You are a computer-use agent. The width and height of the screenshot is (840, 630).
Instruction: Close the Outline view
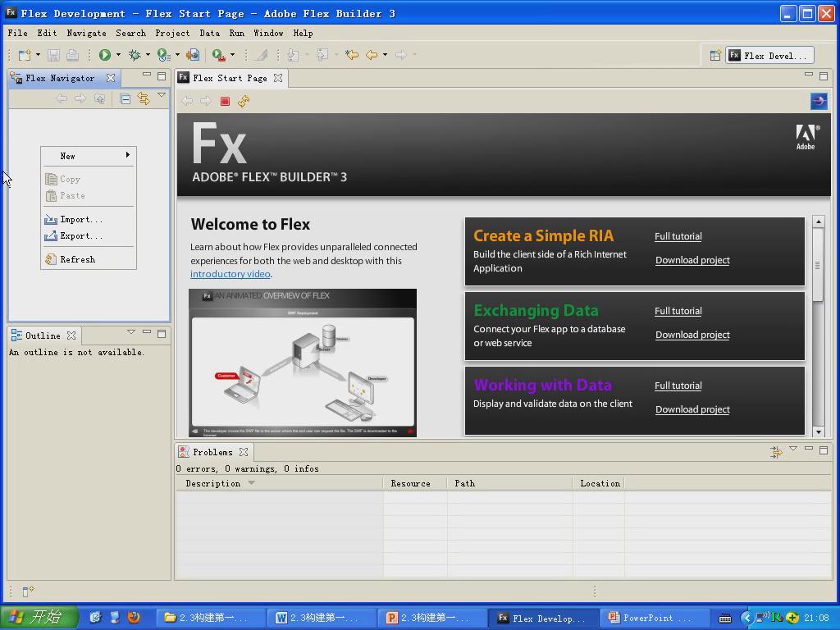(71, 336)
